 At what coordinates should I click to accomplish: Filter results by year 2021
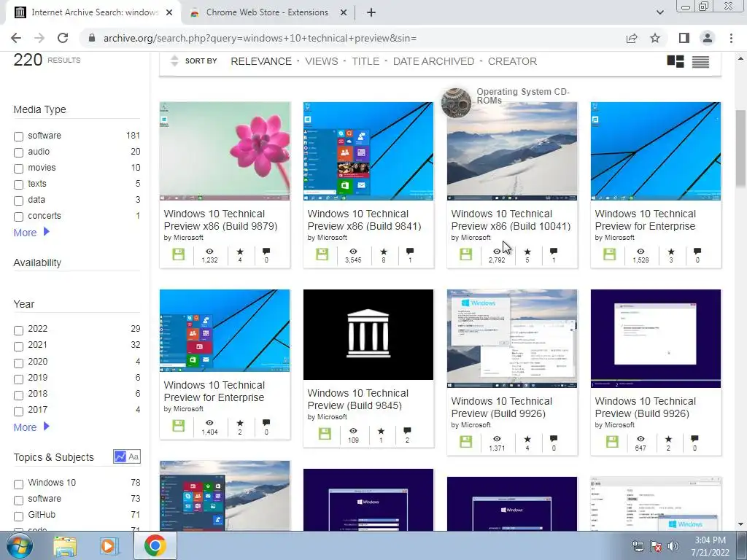tap(18, 346)
